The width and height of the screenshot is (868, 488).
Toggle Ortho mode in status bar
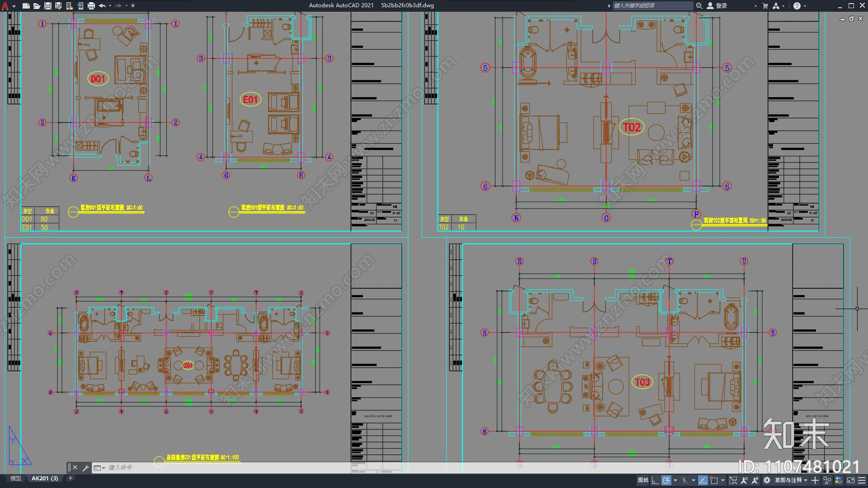[x=655, y=480]
